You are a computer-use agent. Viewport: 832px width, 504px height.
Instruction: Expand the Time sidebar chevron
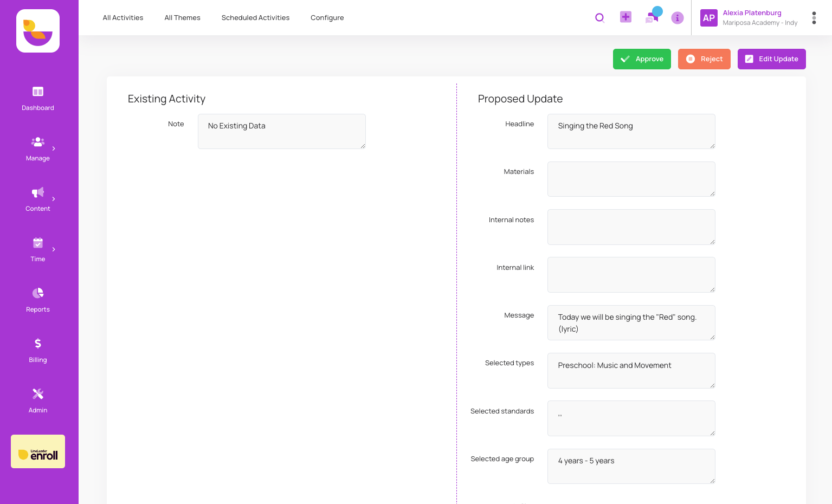(x=53, y=249)
